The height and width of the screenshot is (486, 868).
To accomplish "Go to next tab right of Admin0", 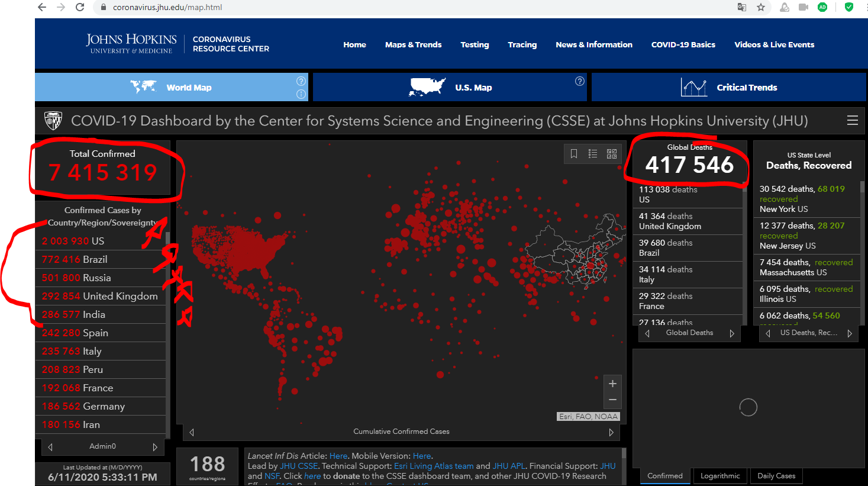I will pyautogui.click(x=155, y=447).
